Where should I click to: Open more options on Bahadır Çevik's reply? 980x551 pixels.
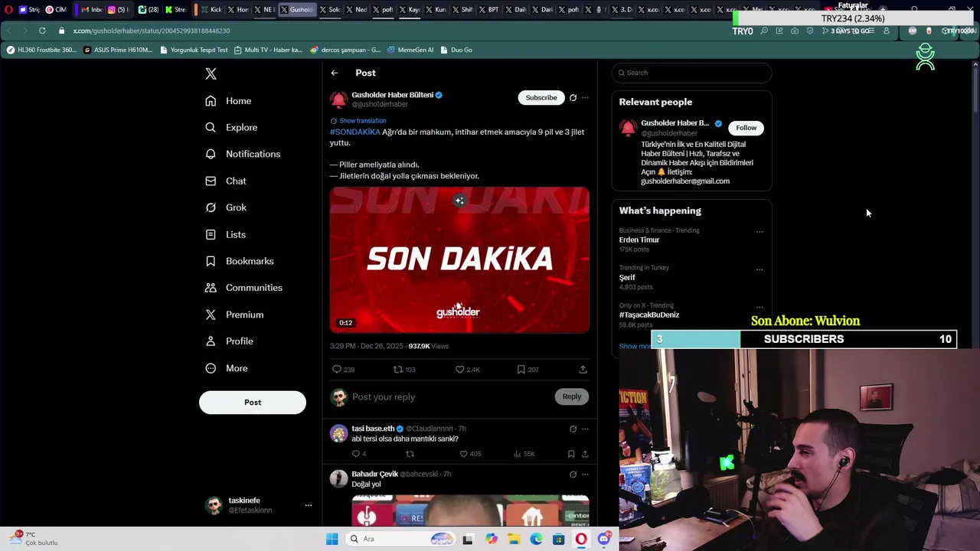pyautogui.click(x=585, y=474)
